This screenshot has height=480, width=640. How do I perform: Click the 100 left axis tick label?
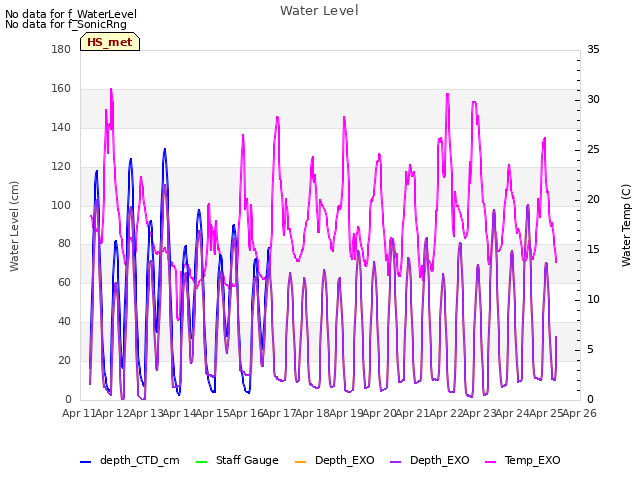click(61, 205)
